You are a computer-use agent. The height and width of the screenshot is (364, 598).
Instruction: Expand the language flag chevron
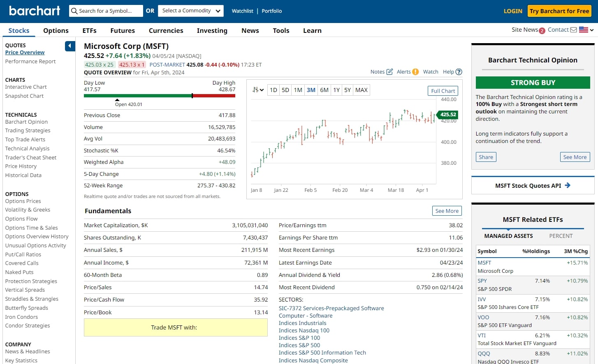pos(591,30)
